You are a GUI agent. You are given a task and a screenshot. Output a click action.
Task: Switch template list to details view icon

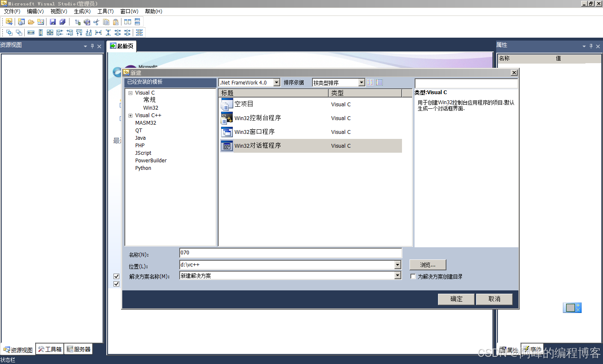pos(379,82)
